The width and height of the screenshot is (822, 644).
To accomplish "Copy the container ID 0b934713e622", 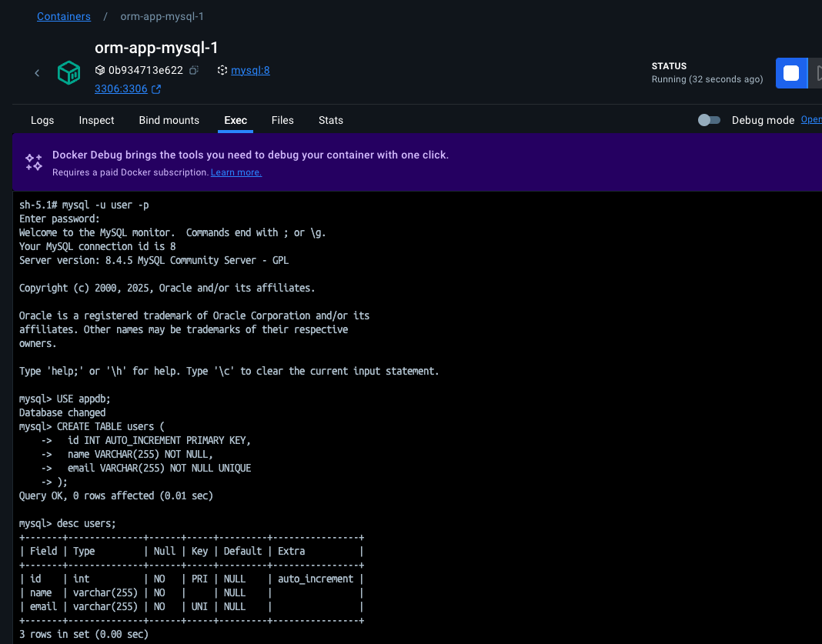I will point(194,70).
